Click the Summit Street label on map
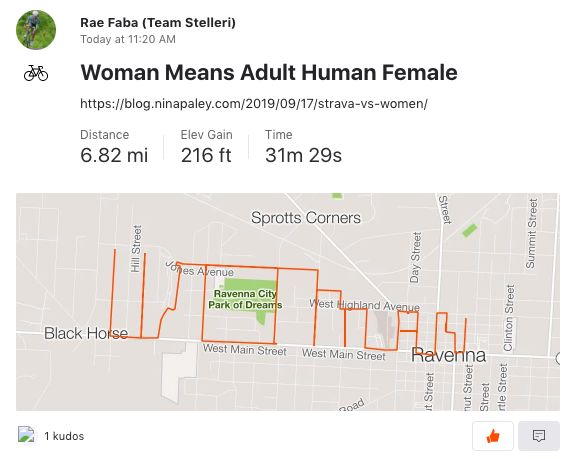 pos(531,234)
